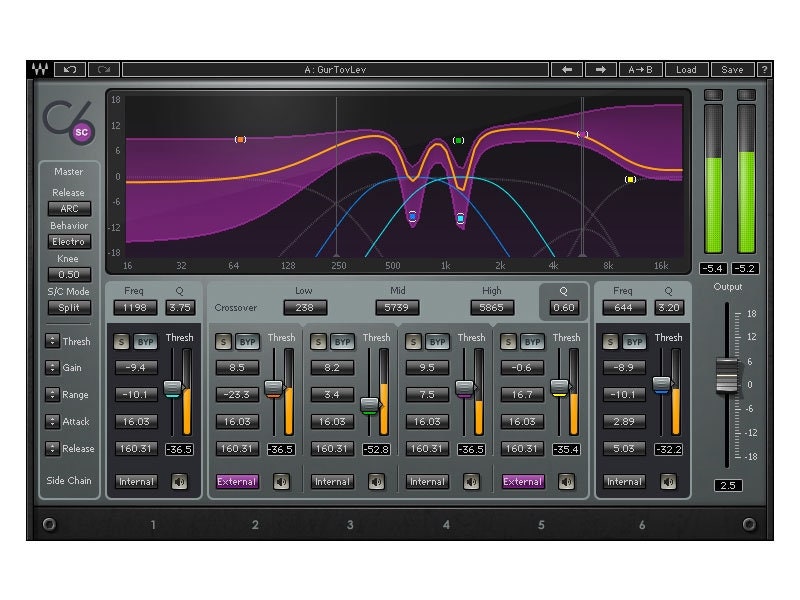Select the orange band marker on graph
Image resolution: width=800 pixels, height=600 pixels.
[240, 139]
